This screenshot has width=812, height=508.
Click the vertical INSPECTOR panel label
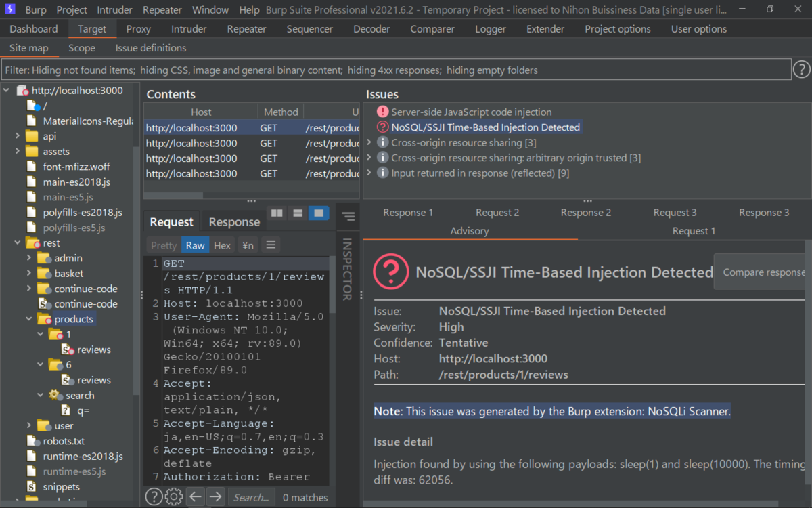[x=347, y=270]
